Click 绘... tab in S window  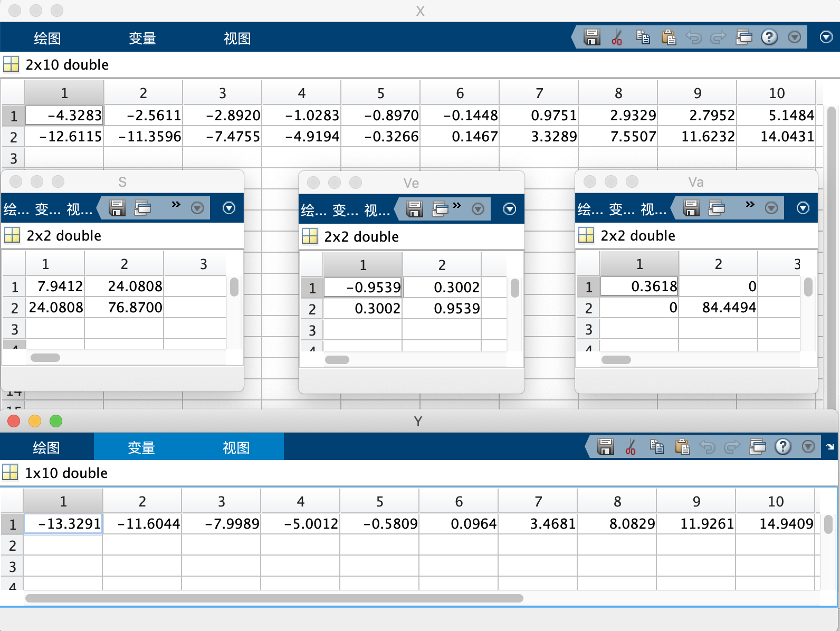coord(16,209)
